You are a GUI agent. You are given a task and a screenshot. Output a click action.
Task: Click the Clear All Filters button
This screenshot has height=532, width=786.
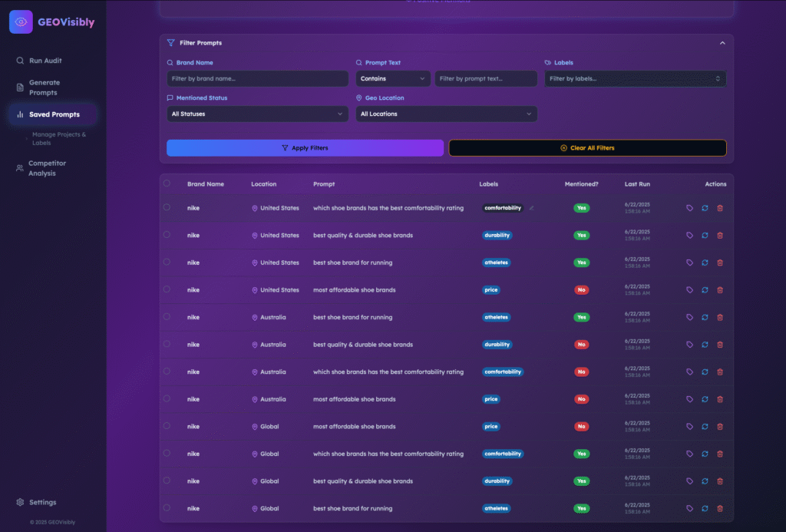tap(587, 148)
